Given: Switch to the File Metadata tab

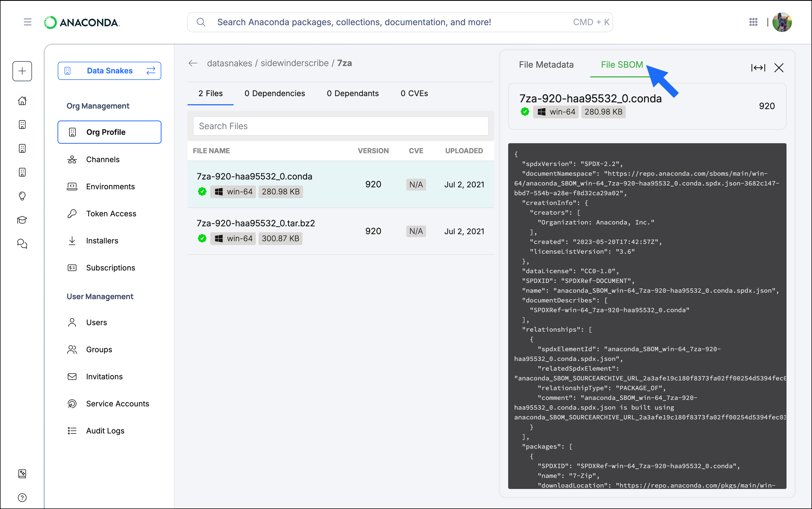Looking at the screenshot, I should (546, 65).
